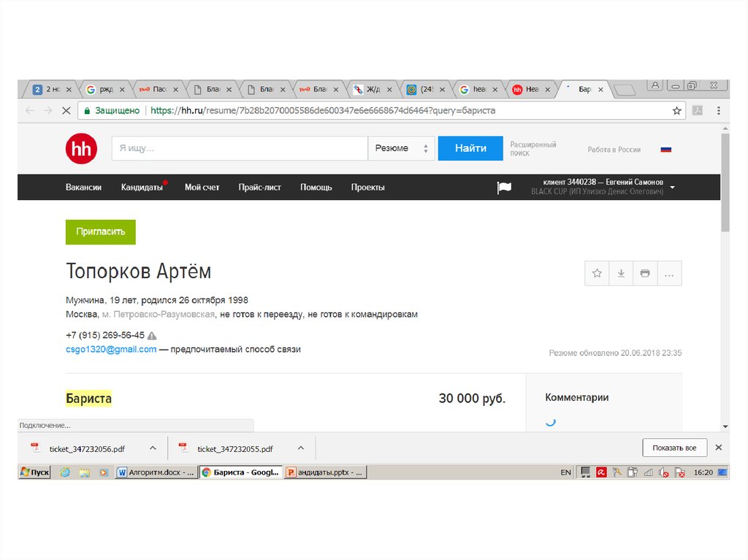Expand the client account dropdown arrow

point(672,188)
